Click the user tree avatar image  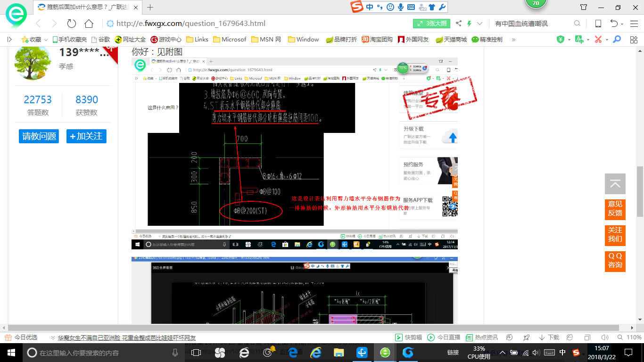pyautogui.click(x=33, y=63)
